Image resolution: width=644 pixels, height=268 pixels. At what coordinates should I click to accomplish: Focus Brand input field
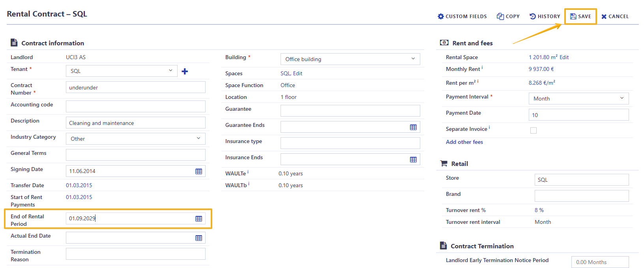click(582, 196)
